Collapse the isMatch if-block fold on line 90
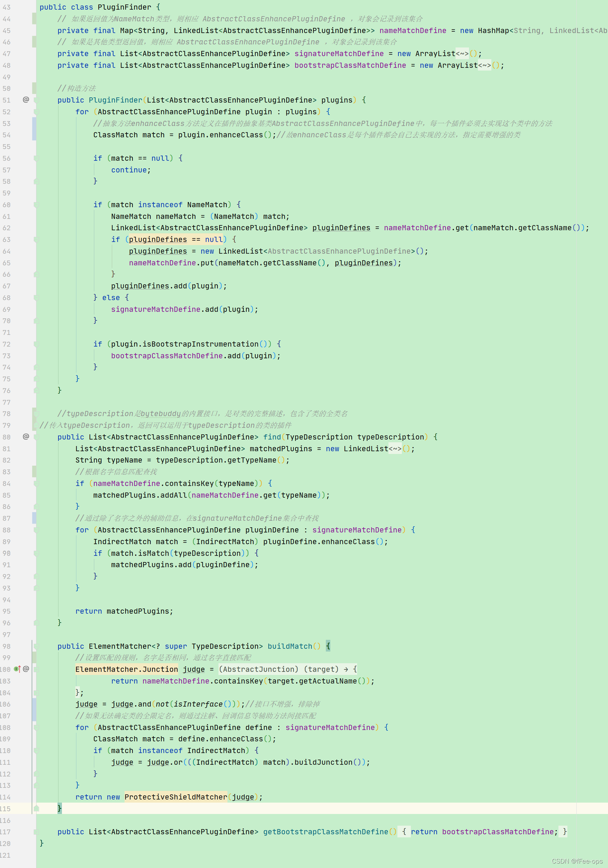 click(x=36, y=553)
